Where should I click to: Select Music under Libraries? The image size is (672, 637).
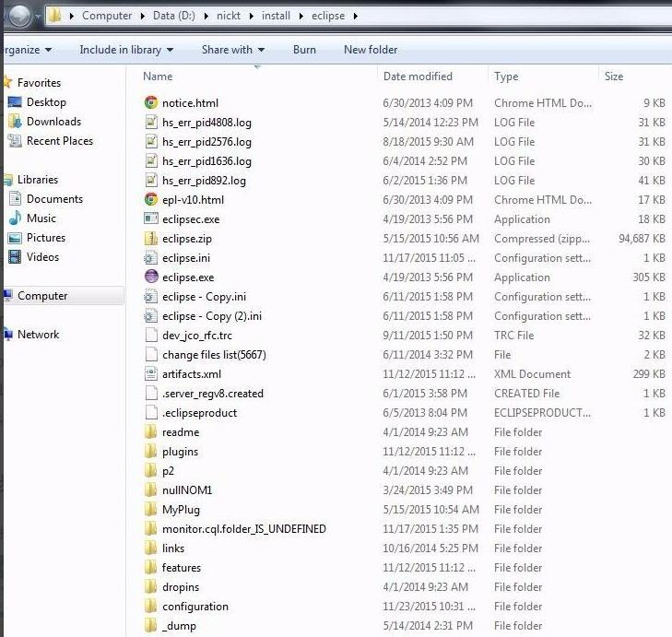(x=41, y=218)
